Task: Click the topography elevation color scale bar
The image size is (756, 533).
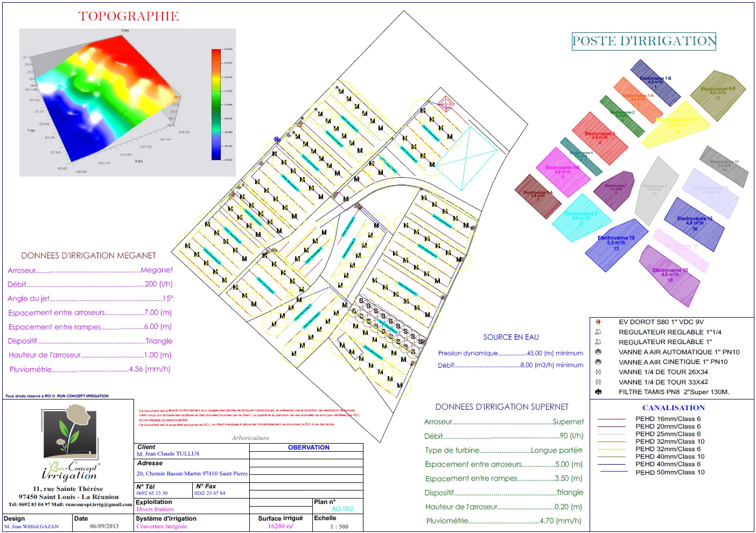Action: [x=216, y=104]
